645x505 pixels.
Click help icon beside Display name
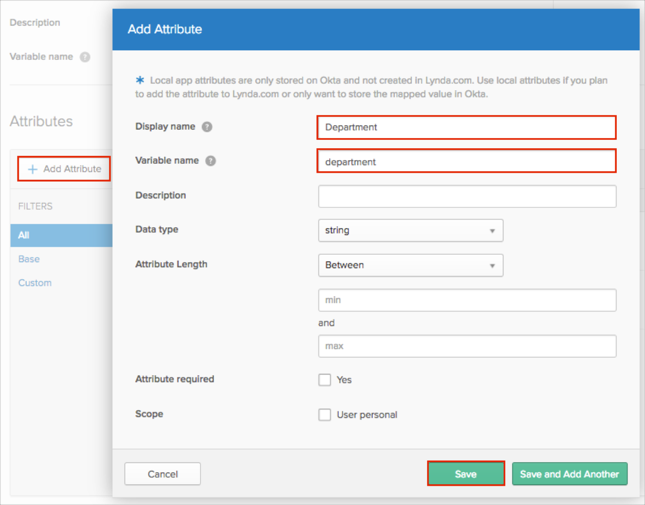tap(207, 127)
